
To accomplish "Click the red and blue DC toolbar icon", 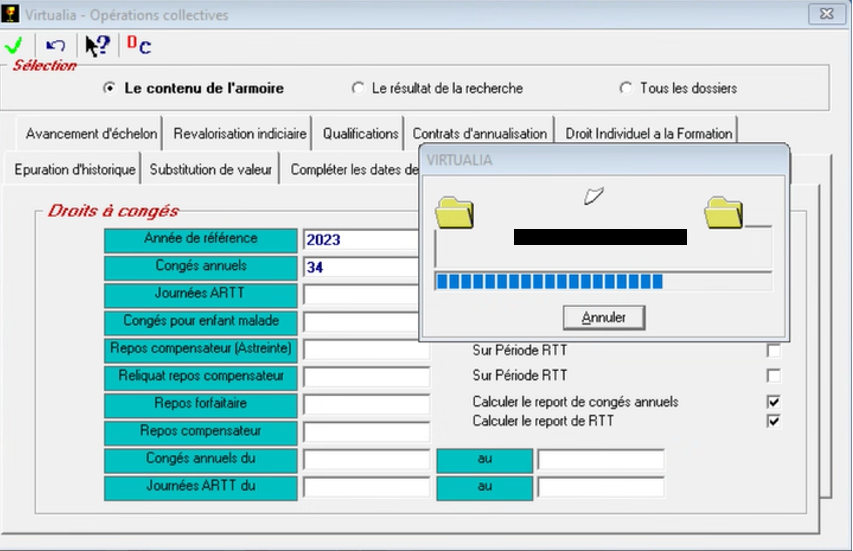I will coord(138,45).
